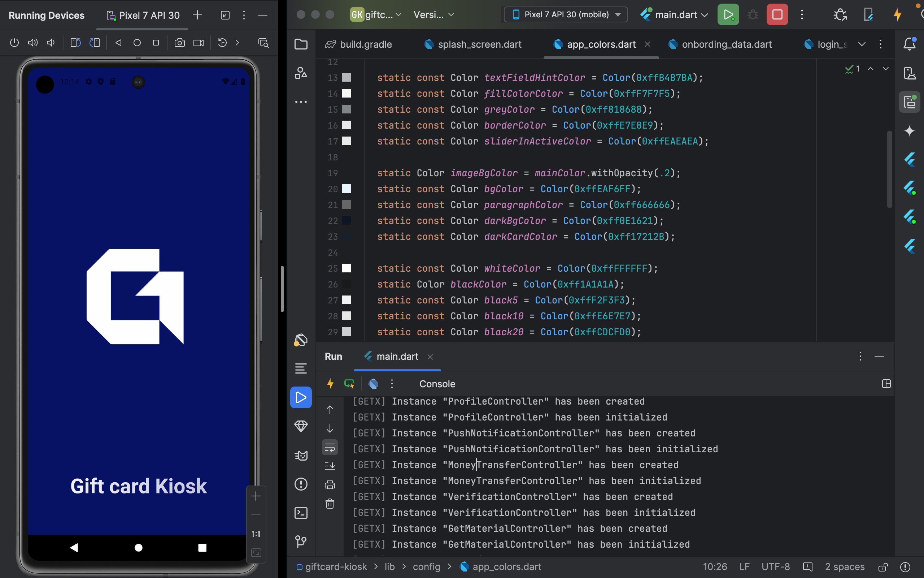
Task: Raise emulator volume with volume up icon
Action: (33, 43)
